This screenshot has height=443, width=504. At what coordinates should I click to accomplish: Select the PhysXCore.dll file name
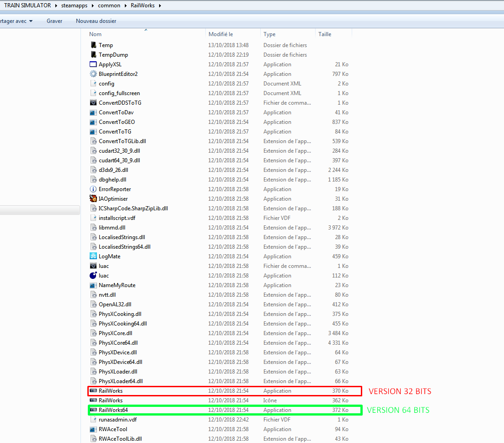click(x=115, y=333)
